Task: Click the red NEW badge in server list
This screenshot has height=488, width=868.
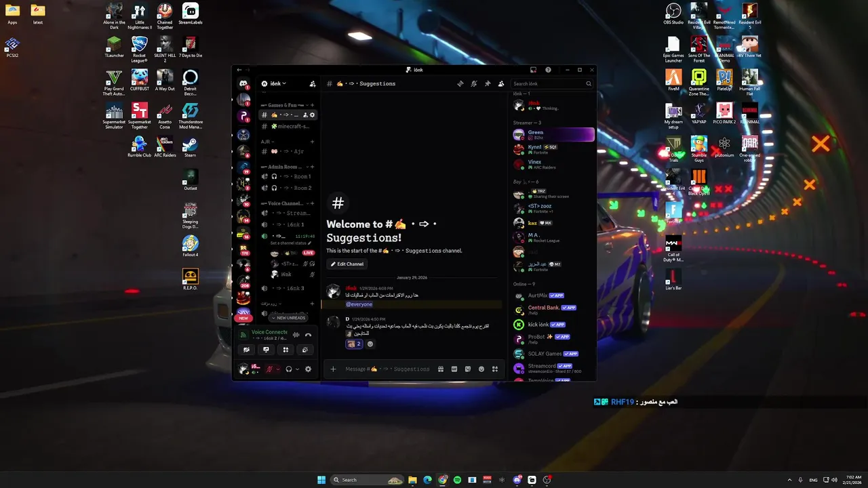Action: pyautogui.click(x=243, y=318)
